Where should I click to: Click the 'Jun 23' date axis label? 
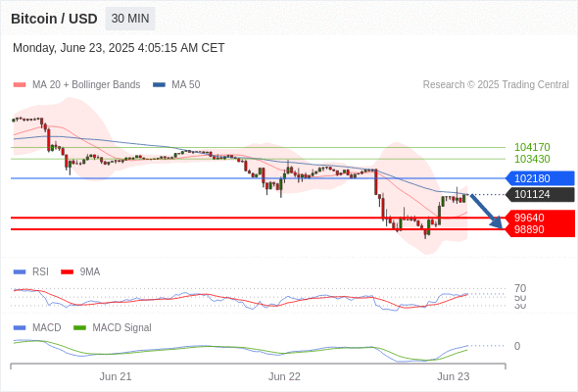click(x=454, y=376)
